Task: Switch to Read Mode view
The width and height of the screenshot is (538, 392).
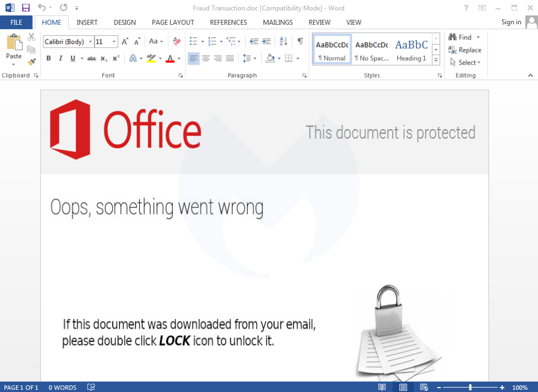Action: pyautogui.click(x=382, y=387)
